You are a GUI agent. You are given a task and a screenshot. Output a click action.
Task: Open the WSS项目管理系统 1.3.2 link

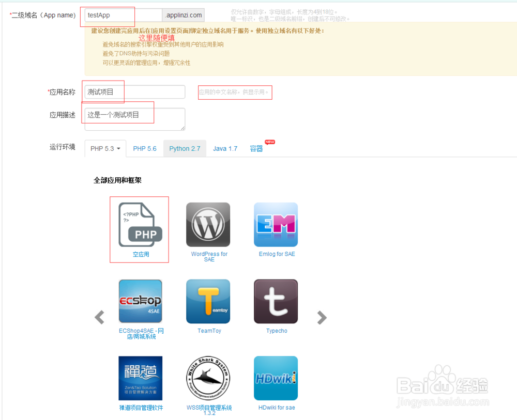209,410
